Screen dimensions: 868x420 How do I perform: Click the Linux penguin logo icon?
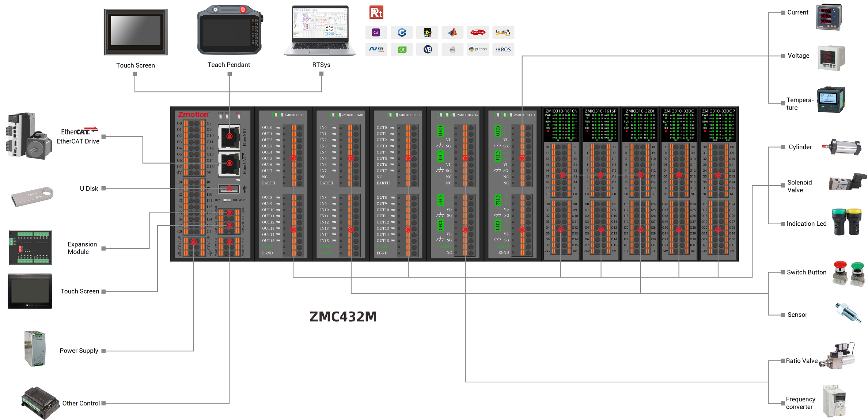503,33
